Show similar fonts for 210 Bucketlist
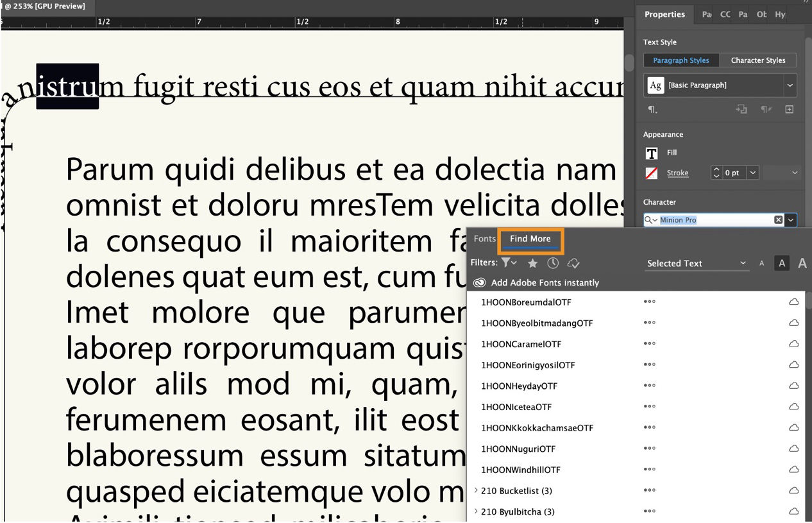The image size is (812, 523). pos(649,490)
